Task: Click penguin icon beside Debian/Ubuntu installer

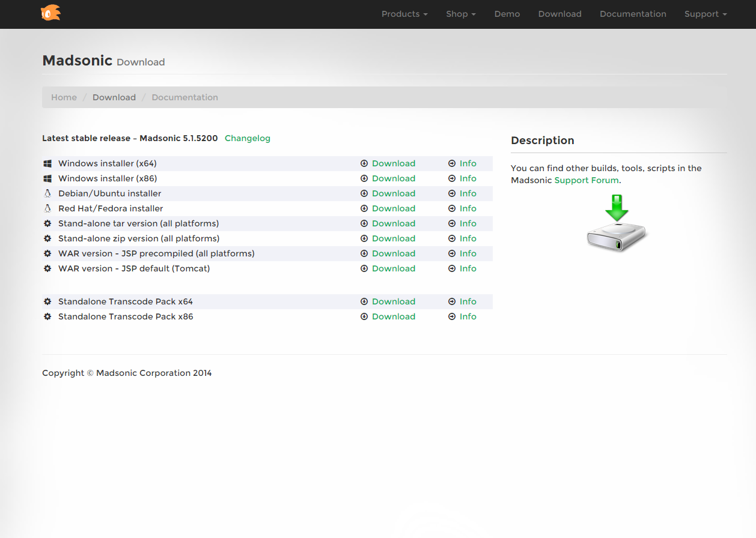Action: (47, 193)
